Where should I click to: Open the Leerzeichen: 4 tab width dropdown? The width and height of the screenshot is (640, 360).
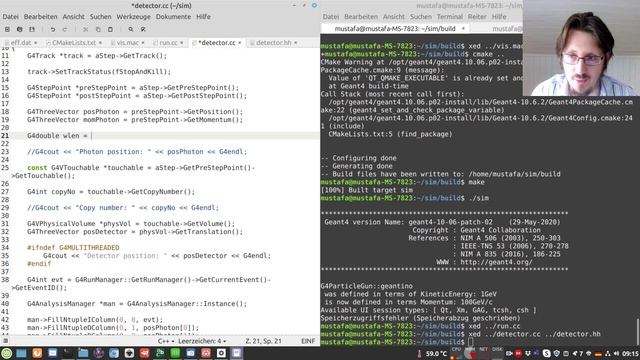202,341
